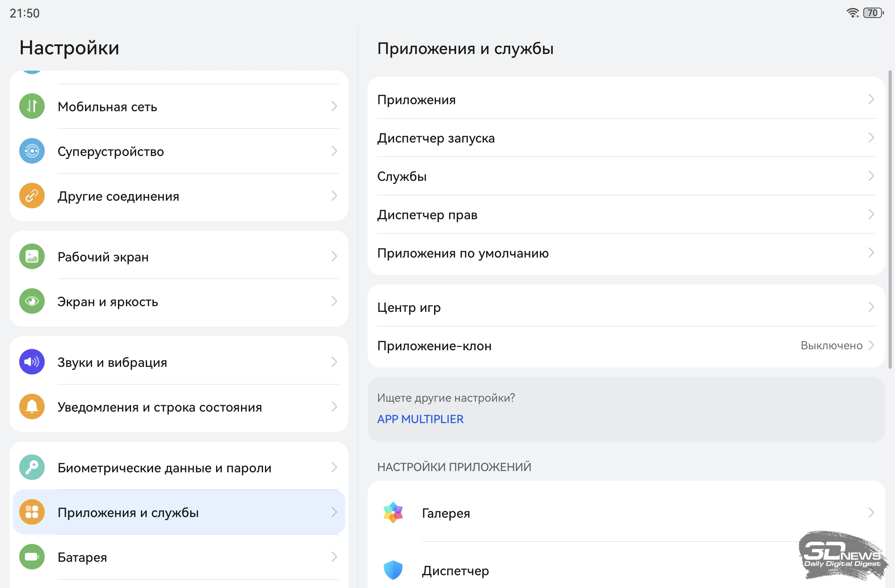Open Приложения по умолчанию
The width and height of the screenshot is (895, 588).
tap(463, 253)
